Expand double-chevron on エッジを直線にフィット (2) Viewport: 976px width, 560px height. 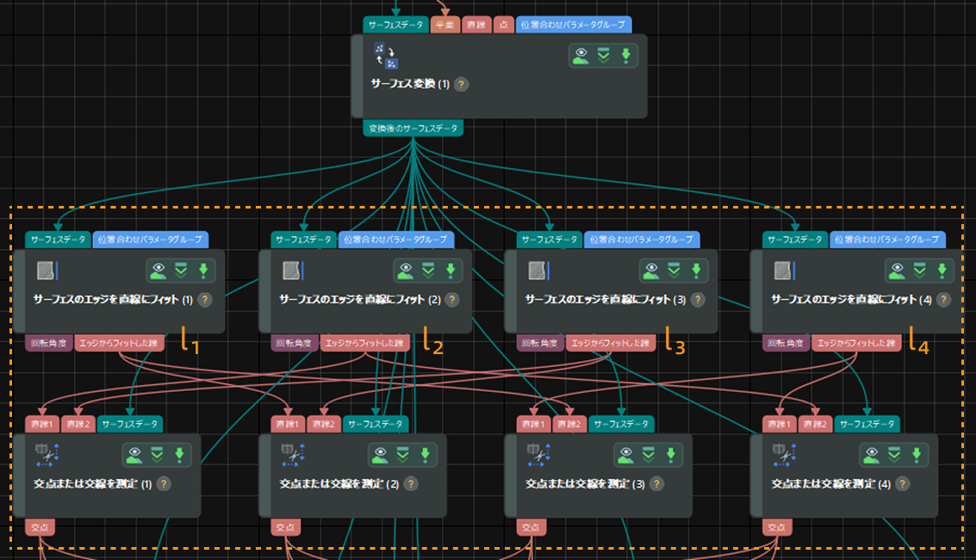click(x=428, y=271)
